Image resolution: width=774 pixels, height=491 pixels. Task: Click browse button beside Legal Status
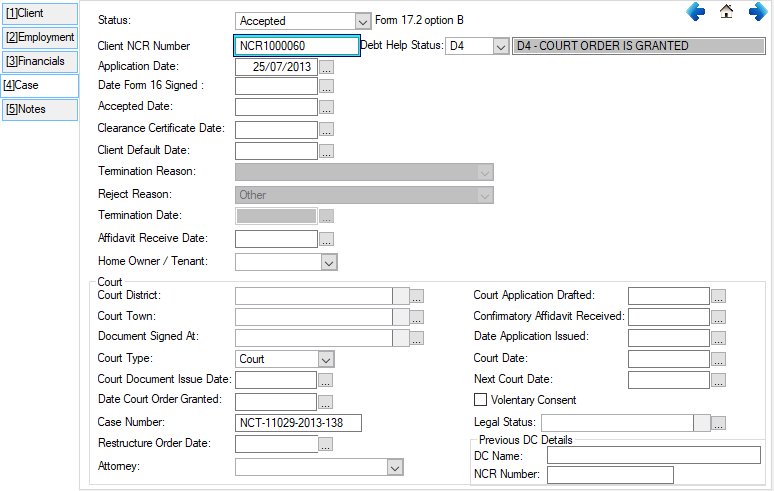pos(718,423)
